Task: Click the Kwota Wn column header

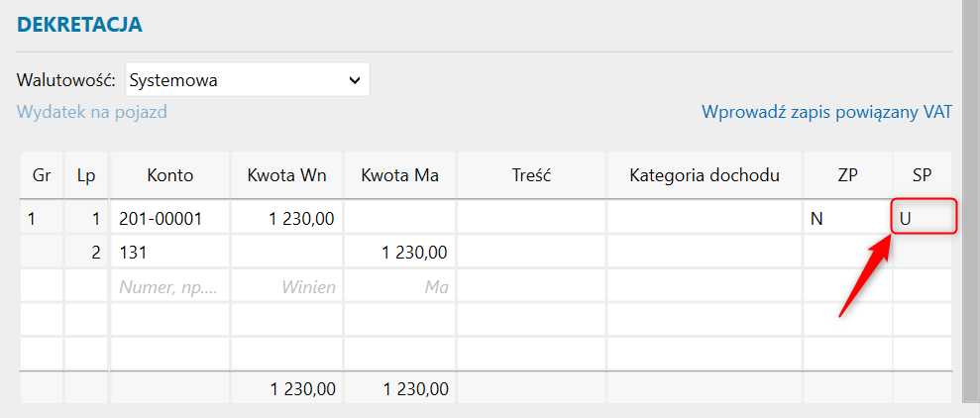Action: pyautogui.click(x=287, y=176)
